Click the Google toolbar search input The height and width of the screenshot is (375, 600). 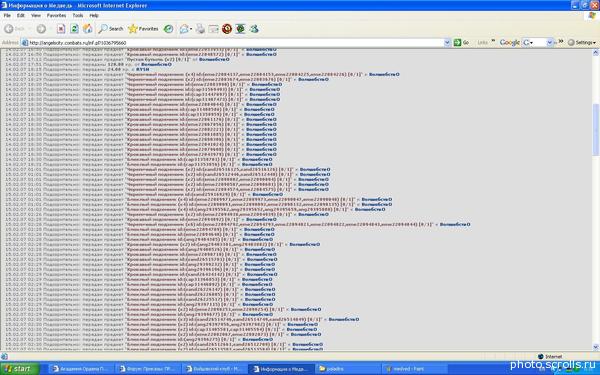click(x=540, y=42)
